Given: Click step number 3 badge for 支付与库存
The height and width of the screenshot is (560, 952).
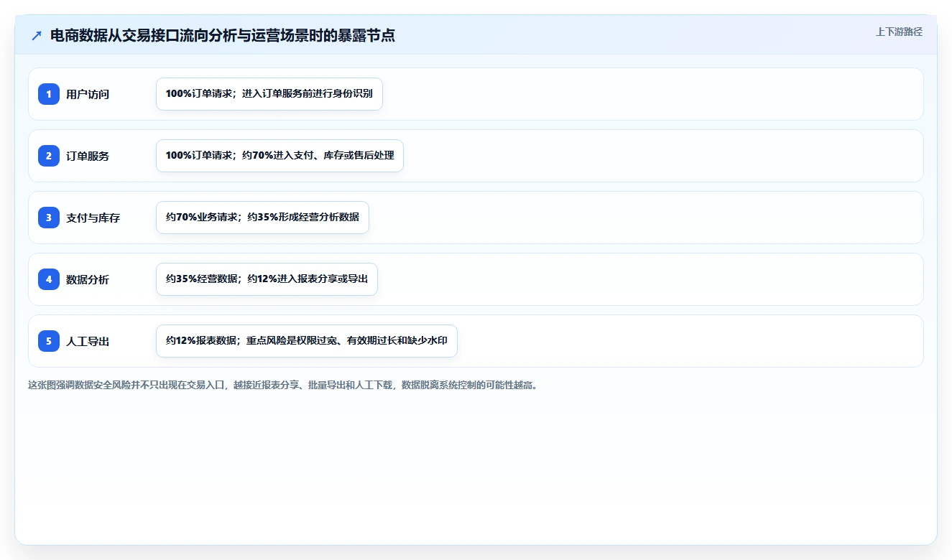Looking at the screenshot, I should pos(49,218).
